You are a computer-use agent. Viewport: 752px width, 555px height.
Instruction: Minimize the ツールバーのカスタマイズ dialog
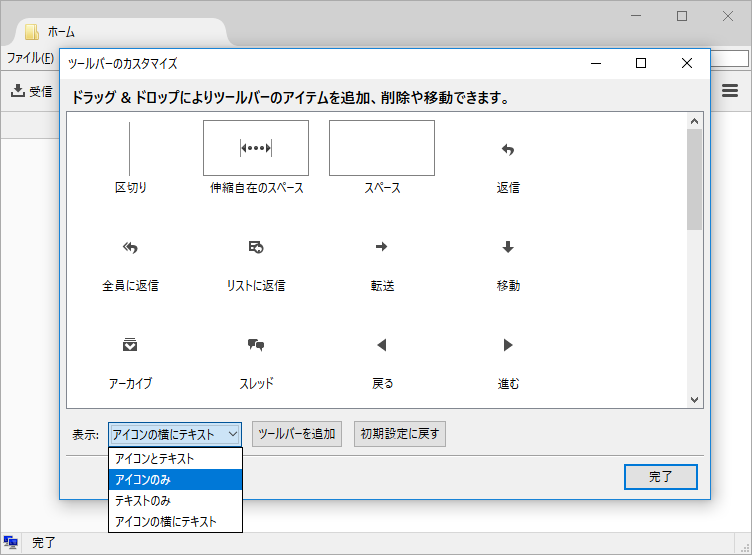point(596,63)
